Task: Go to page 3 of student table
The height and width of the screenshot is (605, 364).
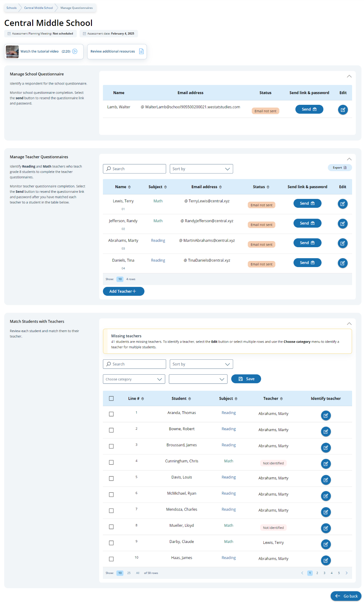Action: coord(324,573)
